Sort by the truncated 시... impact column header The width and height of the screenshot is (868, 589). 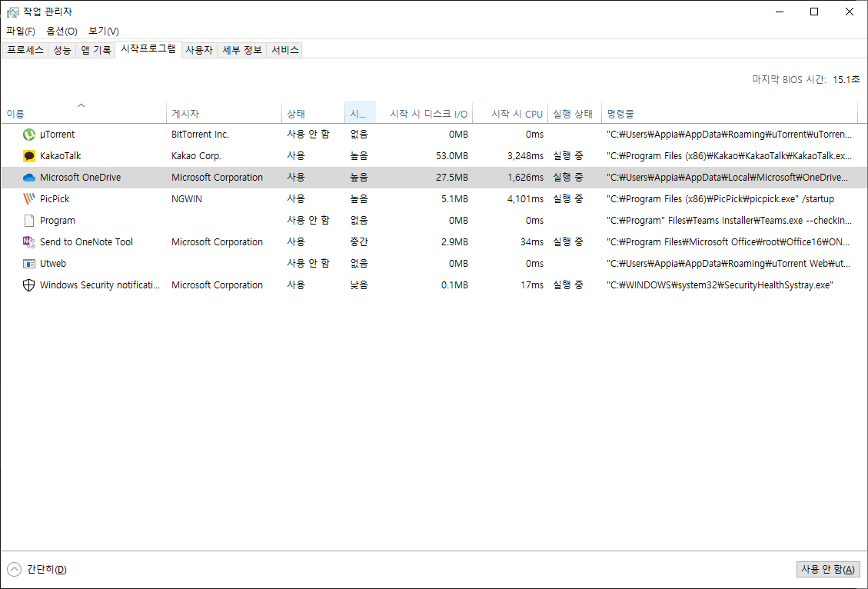[x=361, y=112]
